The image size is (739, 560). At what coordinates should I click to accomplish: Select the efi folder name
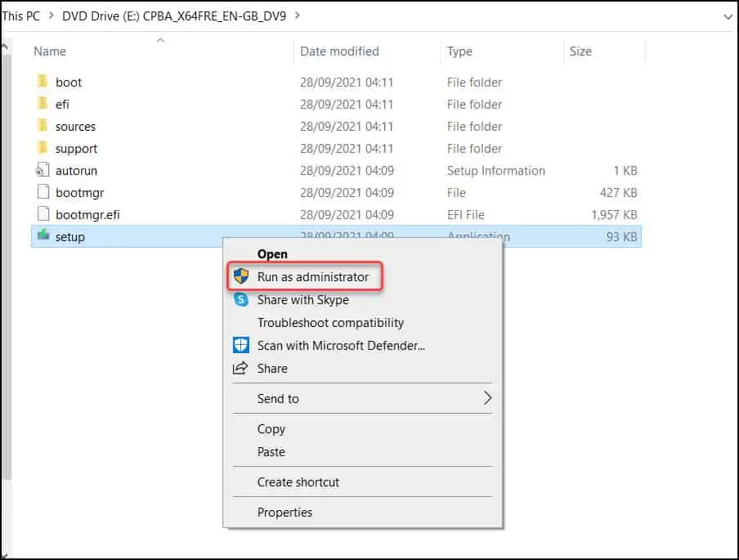[x=62, y=105]
